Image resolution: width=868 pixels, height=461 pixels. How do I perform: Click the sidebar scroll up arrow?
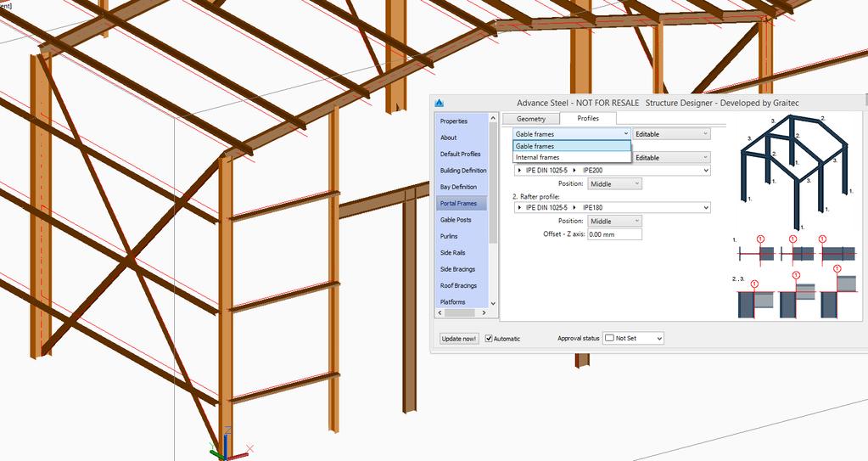click(493, 118)
